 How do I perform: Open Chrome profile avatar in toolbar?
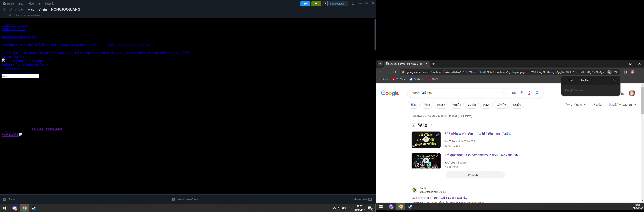click(x=633, y=72)
